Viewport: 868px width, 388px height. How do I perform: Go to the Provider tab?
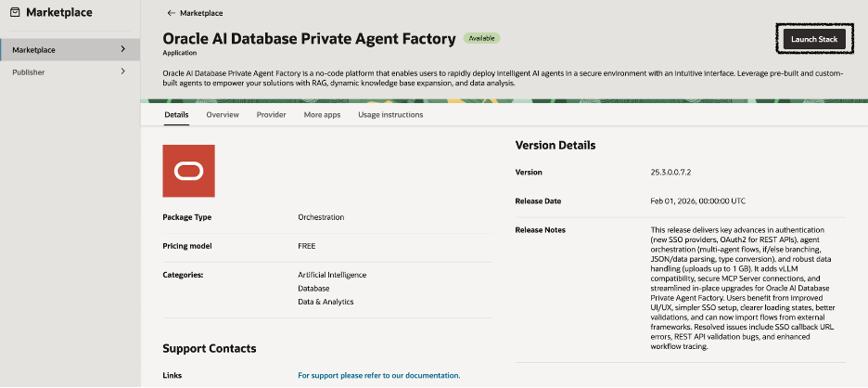click(x=271, y=115)
